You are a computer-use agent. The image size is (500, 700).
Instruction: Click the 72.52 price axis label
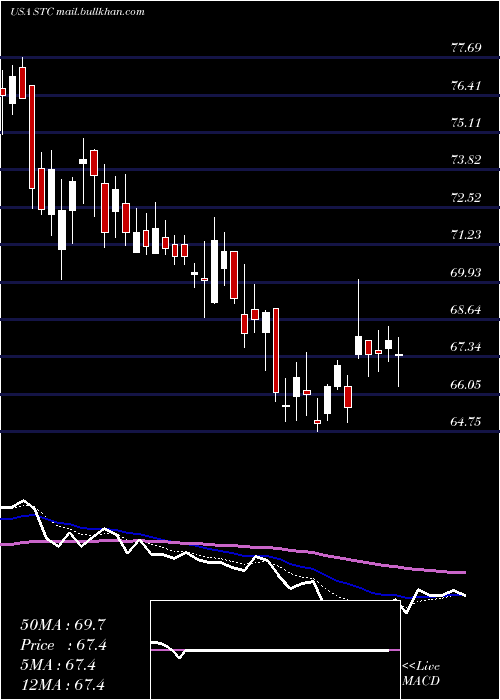466,197
